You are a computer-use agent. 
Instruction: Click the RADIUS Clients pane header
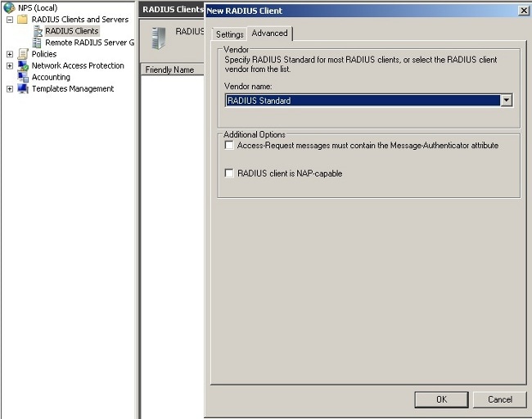coord(172,10)
